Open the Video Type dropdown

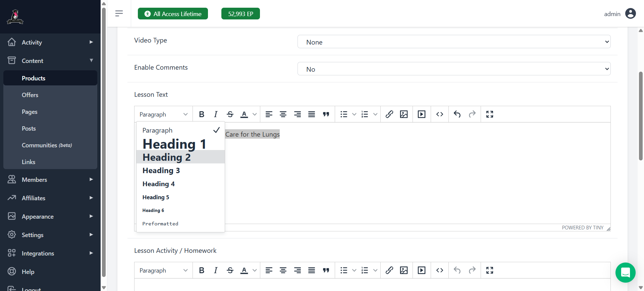(454, 42)
